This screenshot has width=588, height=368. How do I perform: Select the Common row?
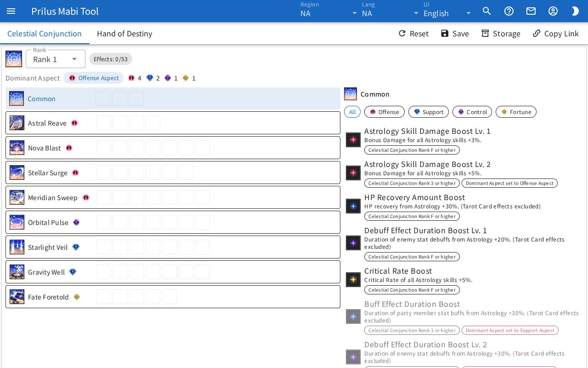[x=173, y=98]
